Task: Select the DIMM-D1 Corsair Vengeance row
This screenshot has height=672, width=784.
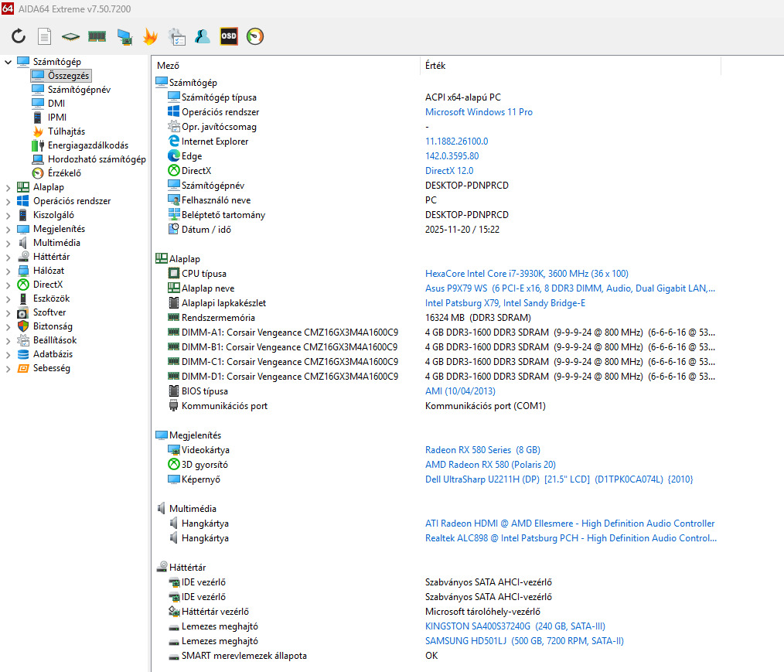Action: tap(436, 376)
